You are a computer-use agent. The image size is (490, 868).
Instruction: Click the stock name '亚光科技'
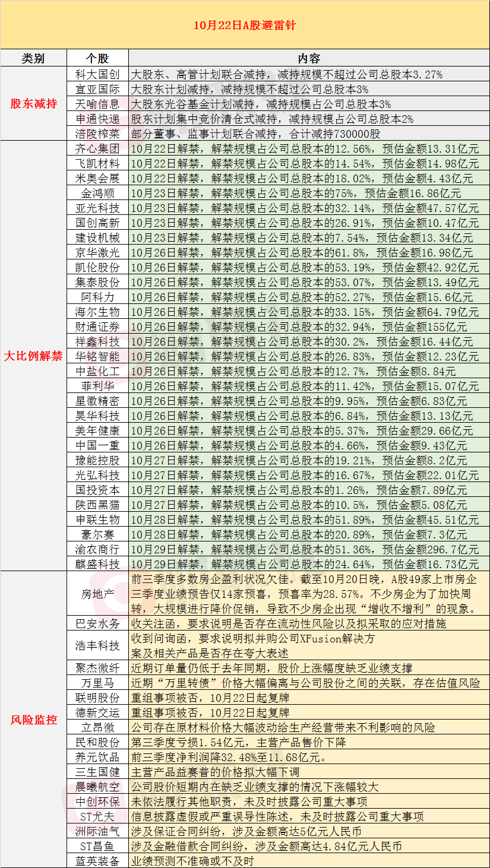point(97,208)
